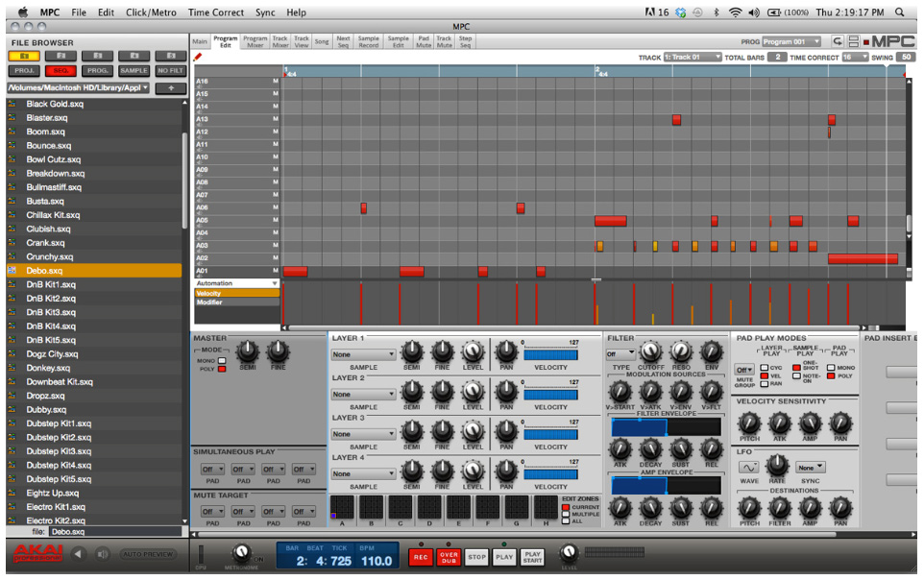Click the OVER DUB button
The image size is (924, 580).
449,557
